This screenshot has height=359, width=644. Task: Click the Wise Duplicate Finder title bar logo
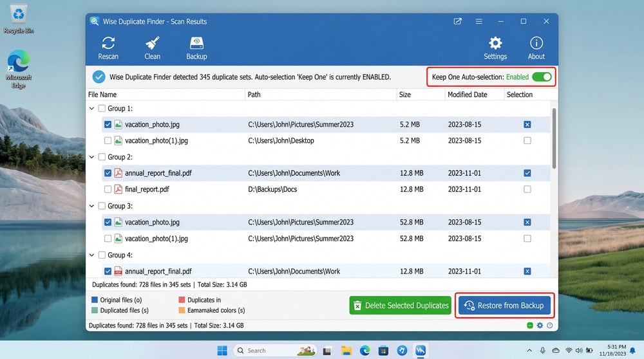(x=95, y=21)
